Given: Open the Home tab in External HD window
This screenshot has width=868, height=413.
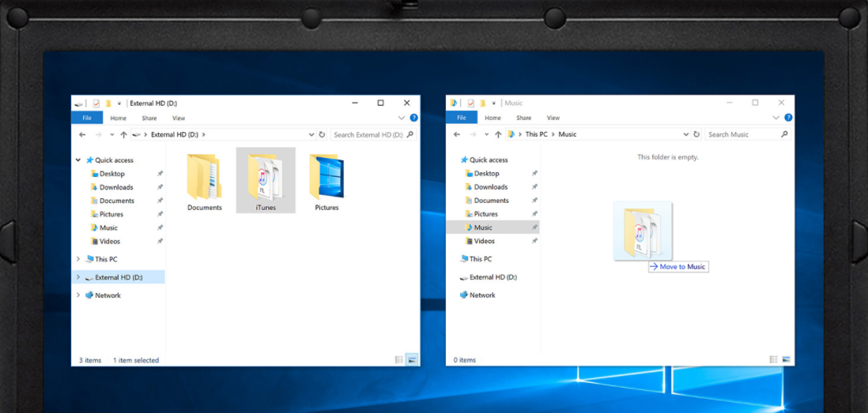Looking at the screenshot, I should (118, 118).
